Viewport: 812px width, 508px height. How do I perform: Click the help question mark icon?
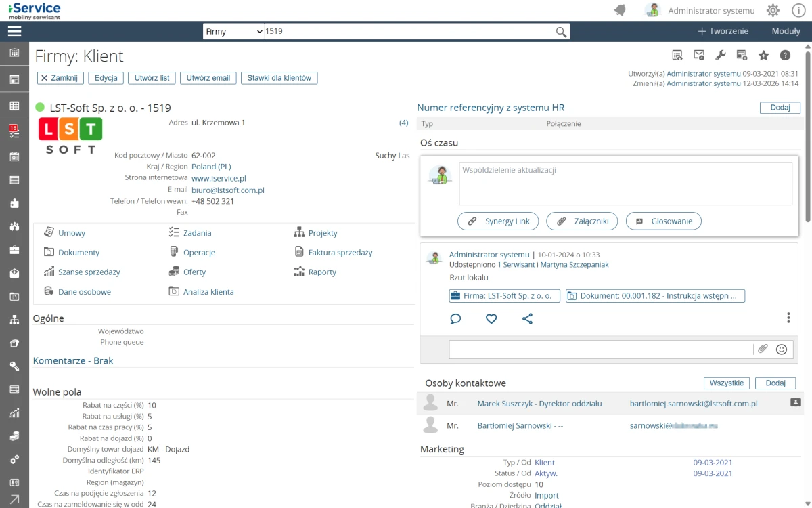pos(785,56)
